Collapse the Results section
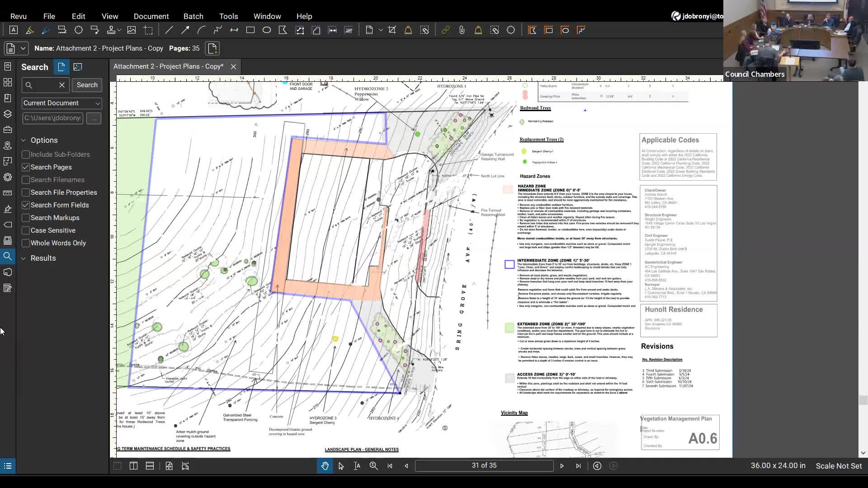 point(24,258)
